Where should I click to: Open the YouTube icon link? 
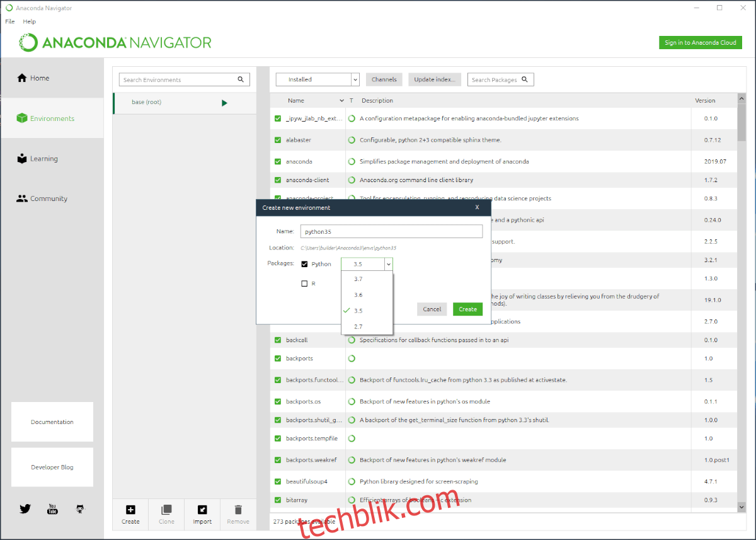(53, 508)
